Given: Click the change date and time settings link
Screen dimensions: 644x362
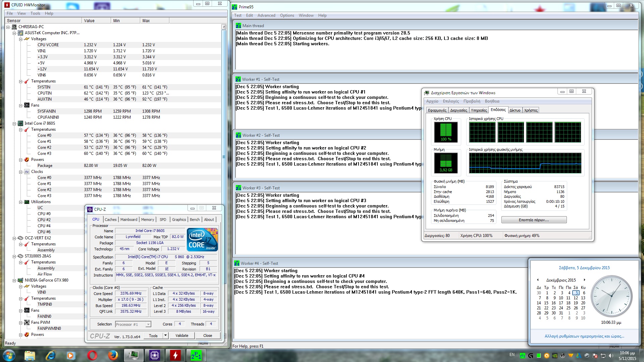Looking at the screenshot, I should [x=584, y=336].
